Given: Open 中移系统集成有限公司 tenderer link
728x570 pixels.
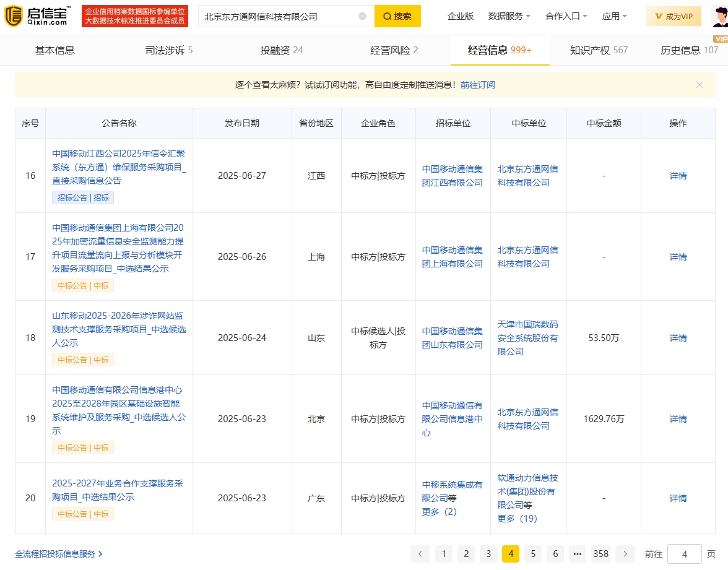Looking at the screenshot, I should click(452, 491).
